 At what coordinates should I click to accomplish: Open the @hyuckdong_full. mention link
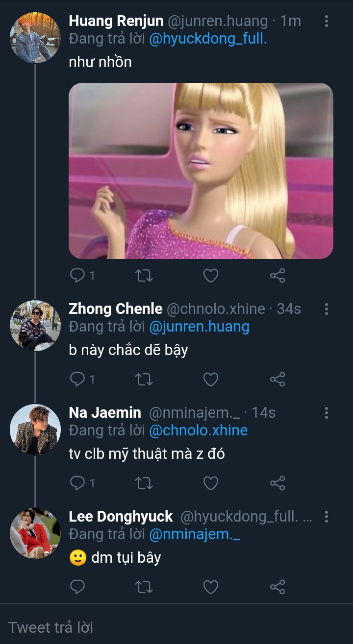click(x=208, y=39)
